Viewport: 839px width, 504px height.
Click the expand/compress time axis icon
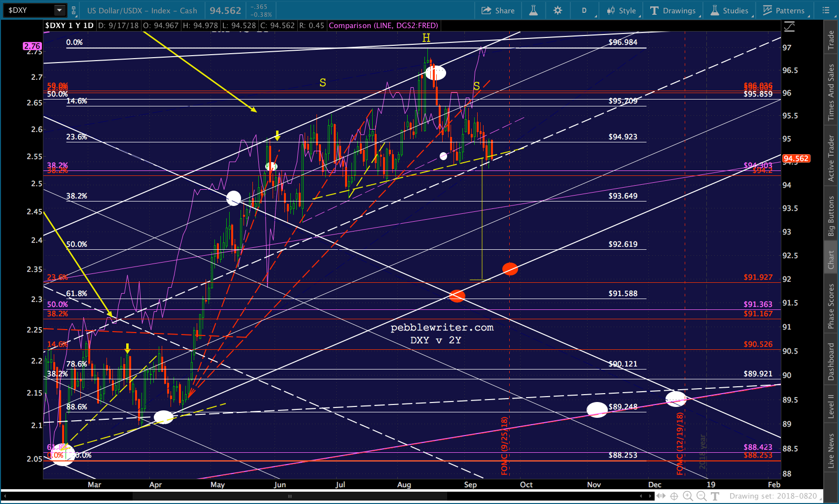pyautogui.click(x=661, y=496)
